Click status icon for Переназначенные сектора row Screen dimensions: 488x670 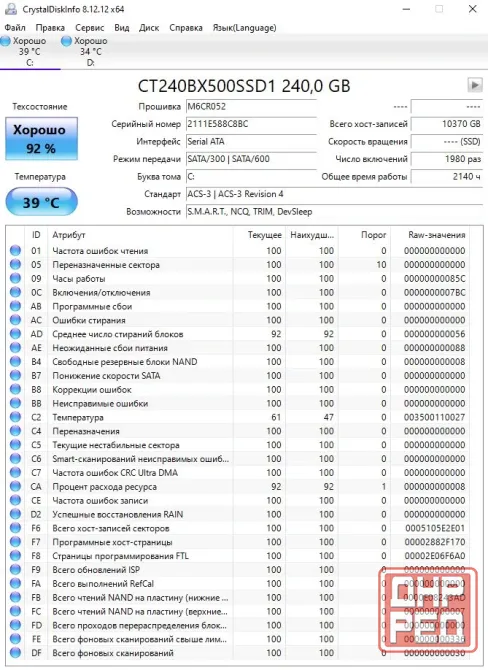click(15, 264)
